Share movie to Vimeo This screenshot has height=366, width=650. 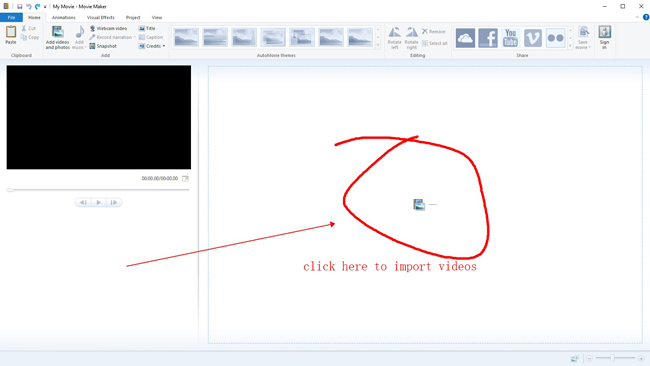(533, 38)
